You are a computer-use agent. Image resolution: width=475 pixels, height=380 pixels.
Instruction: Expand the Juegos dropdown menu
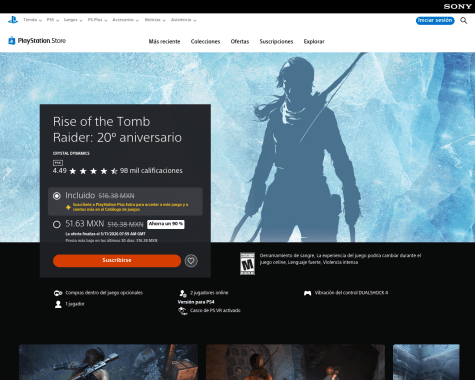[x=73, y=20]
